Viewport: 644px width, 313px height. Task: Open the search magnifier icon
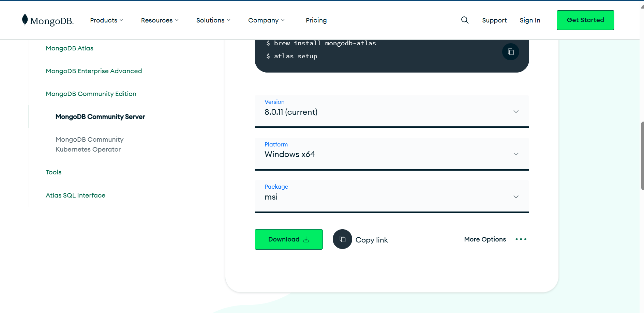point(465,20)
